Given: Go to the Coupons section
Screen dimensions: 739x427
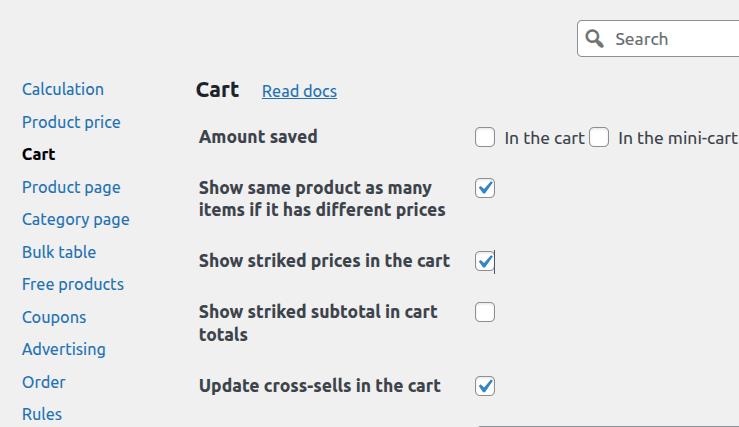Looking at the screenshot, I should pyautogui.click(x=54, y=317).
